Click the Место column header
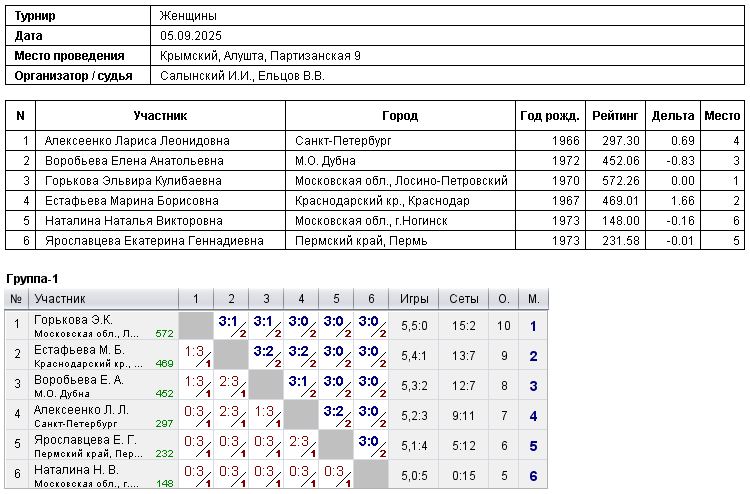 [722, 116]
